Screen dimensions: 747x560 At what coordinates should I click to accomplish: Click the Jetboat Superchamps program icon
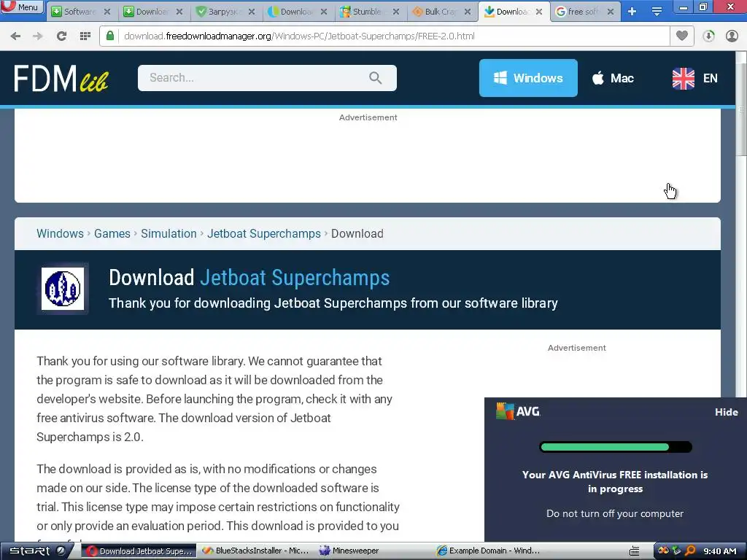click(x=63, y=289)
